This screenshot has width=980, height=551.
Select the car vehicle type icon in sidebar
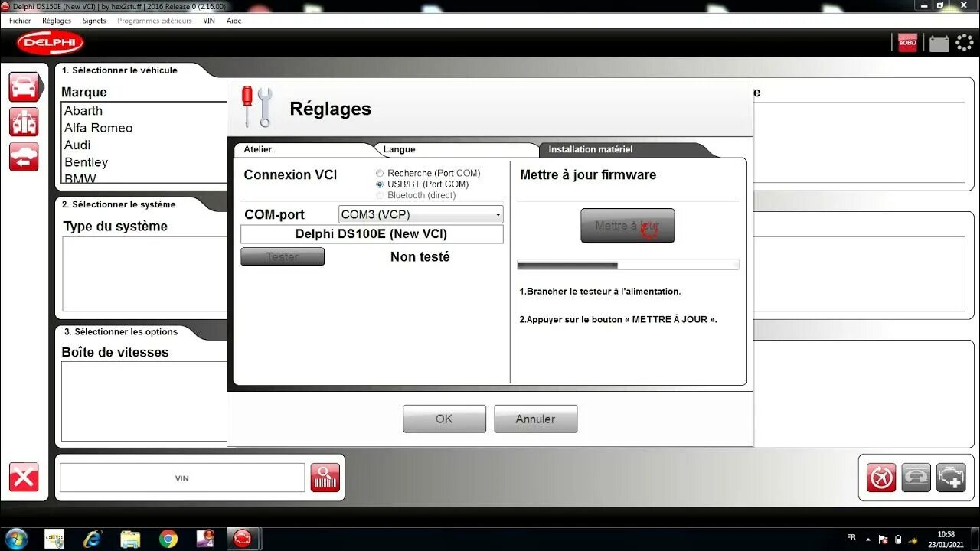[24, 87]
